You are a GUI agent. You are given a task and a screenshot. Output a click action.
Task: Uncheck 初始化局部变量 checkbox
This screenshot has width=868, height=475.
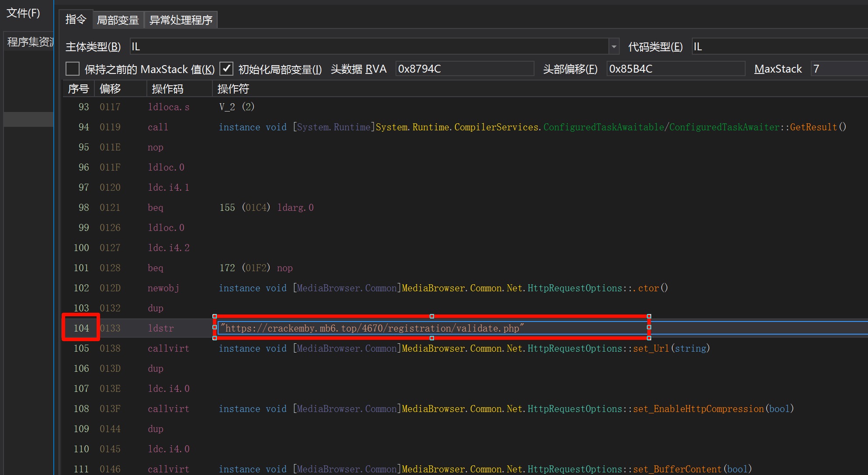(x=226, y=69)
